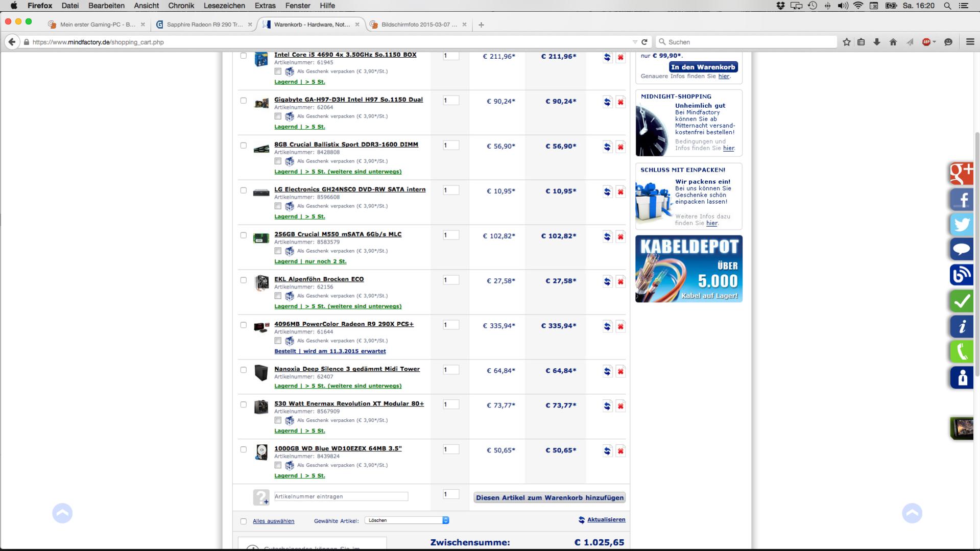This screenshot has width=980, height=551.
Task: Click the Artikelnummer eintragen input field
Action: [341, 496]
